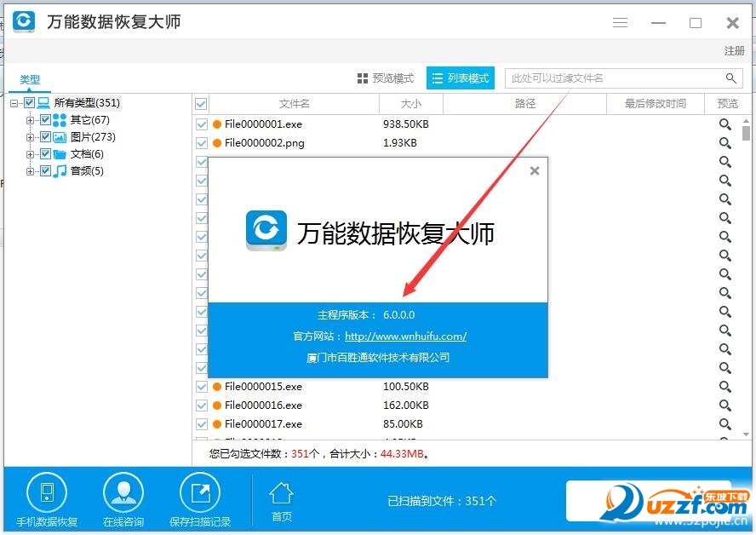
Task: Switch to 预览模式 preview mode
Action: click(386, 78)
